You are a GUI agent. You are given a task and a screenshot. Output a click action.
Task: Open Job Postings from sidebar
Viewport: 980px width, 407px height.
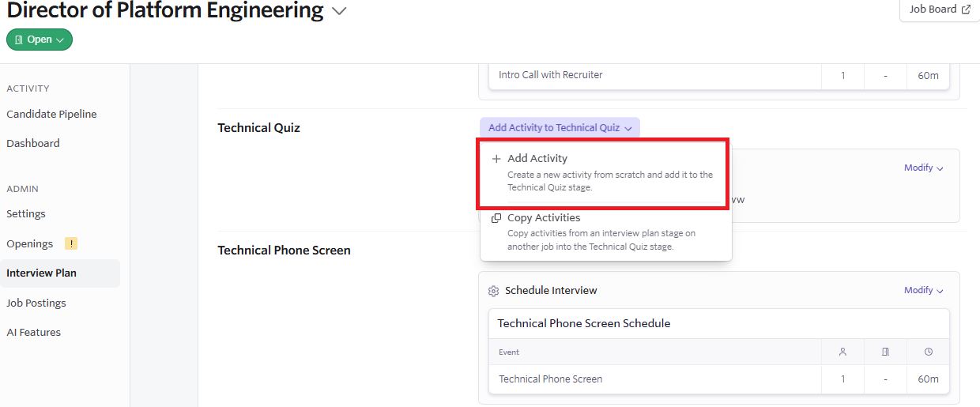click(x=36, y=303)
